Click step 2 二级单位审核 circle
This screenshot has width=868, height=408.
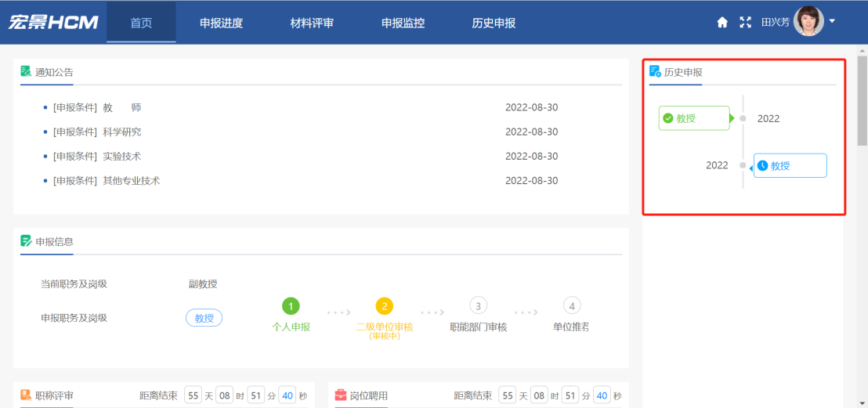384,306
